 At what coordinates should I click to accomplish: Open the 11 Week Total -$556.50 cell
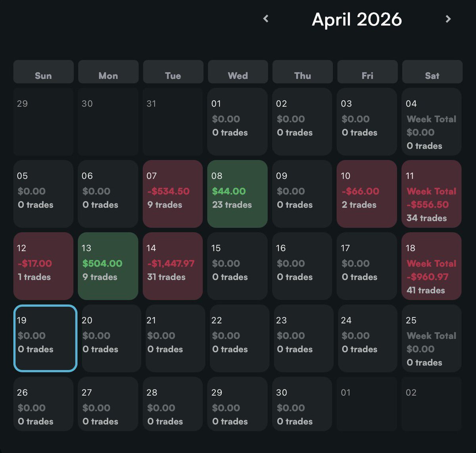pyautogui.click(x=432, y=194)
